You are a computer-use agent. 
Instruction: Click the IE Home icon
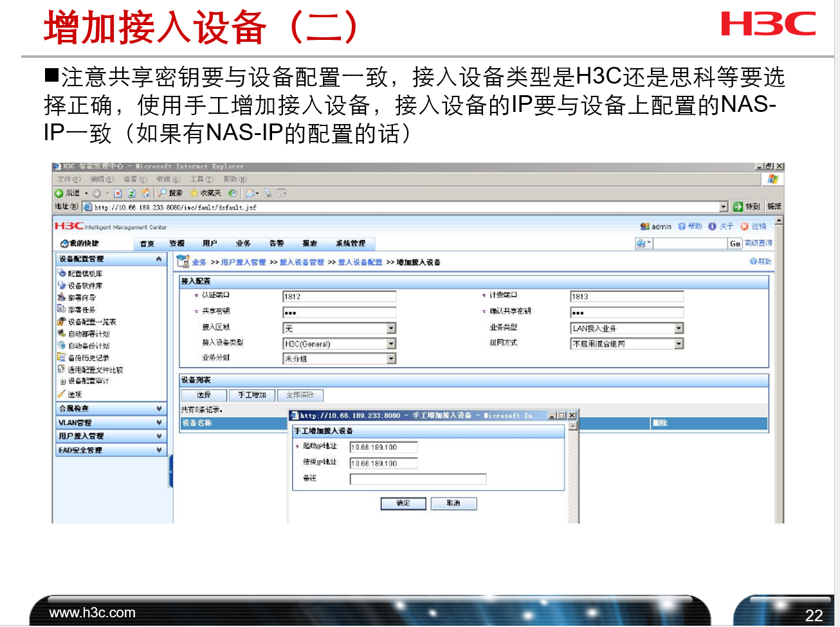(x=145, y=193)
